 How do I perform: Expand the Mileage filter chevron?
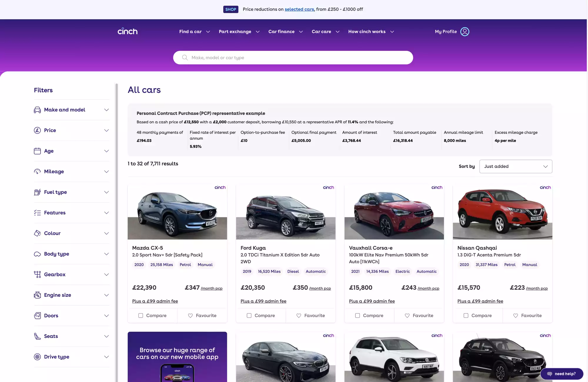coord(106,171)
